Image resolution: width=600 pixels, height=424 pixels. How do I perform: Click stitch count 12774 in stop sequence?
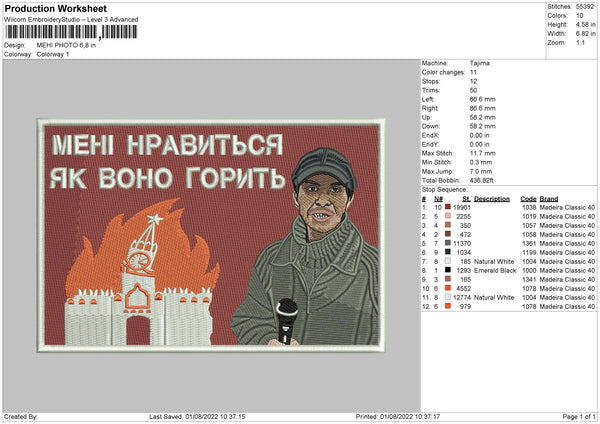[x=462, y=297]
